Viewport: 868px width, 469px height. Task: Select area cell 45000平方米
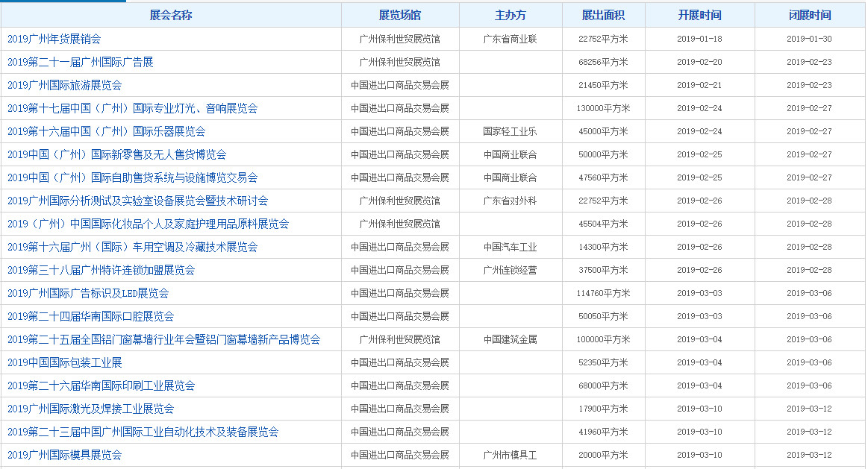tap(603, 132)
